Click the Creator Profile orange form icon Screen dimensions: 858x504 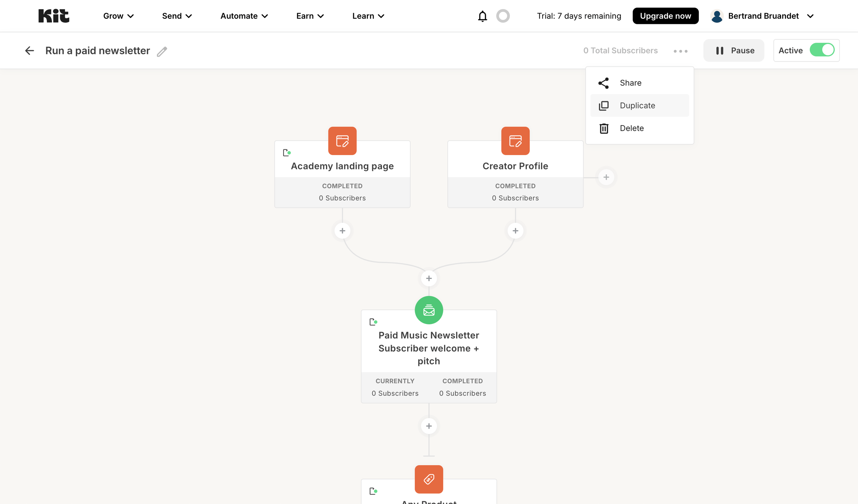pyautogui.click(x=515, y=141)
